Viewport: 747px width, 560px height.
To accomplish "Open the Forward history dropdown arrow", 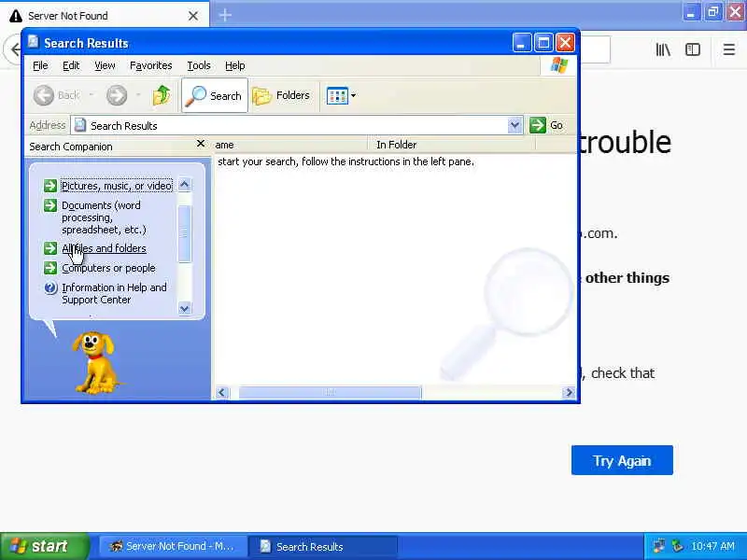I will 138,95.
